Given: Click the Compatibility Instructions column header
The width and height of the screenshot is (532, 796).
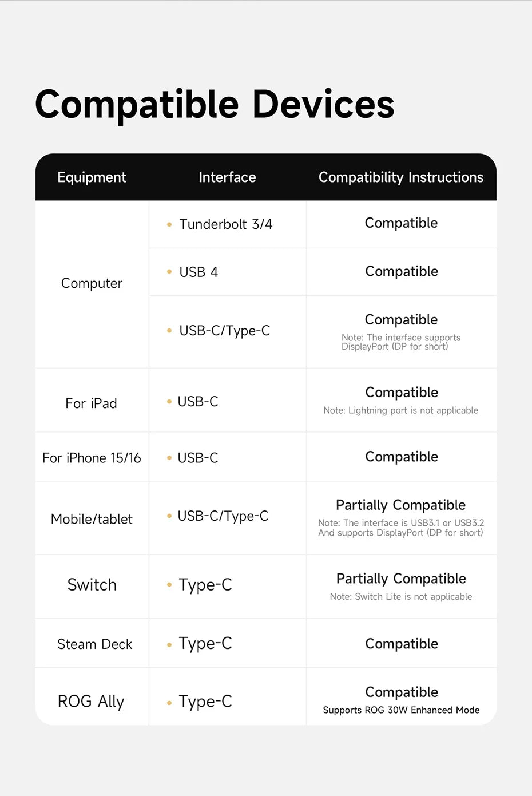Looking at the screenshot, I should [x=400, y=177].
